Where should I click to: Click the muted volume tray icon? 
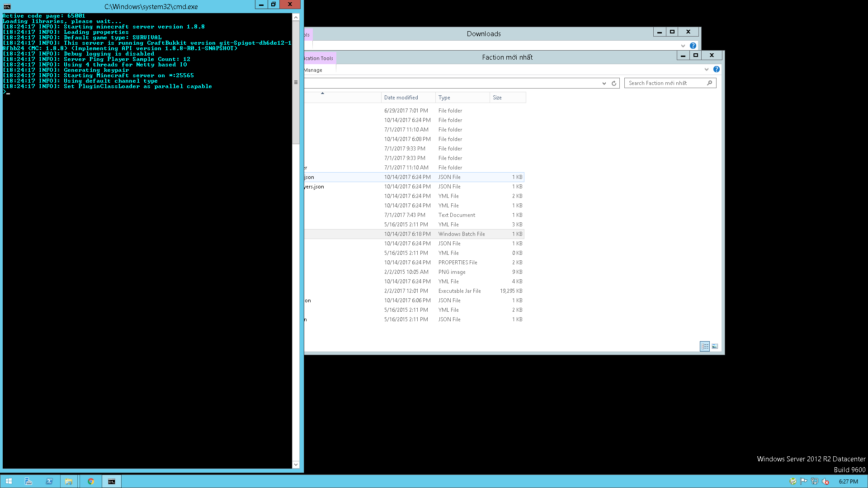pos(826,481)
